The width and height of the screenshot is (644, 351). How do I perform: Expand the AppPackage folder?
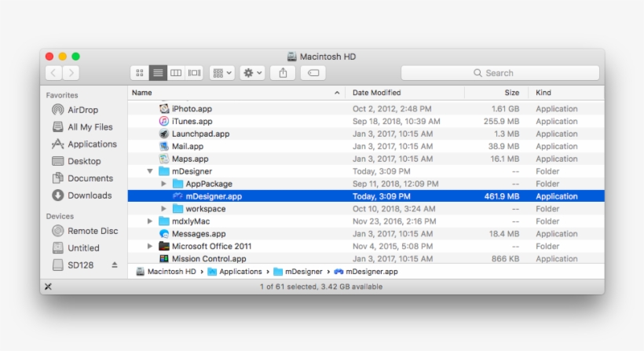(x=163, y=184)
